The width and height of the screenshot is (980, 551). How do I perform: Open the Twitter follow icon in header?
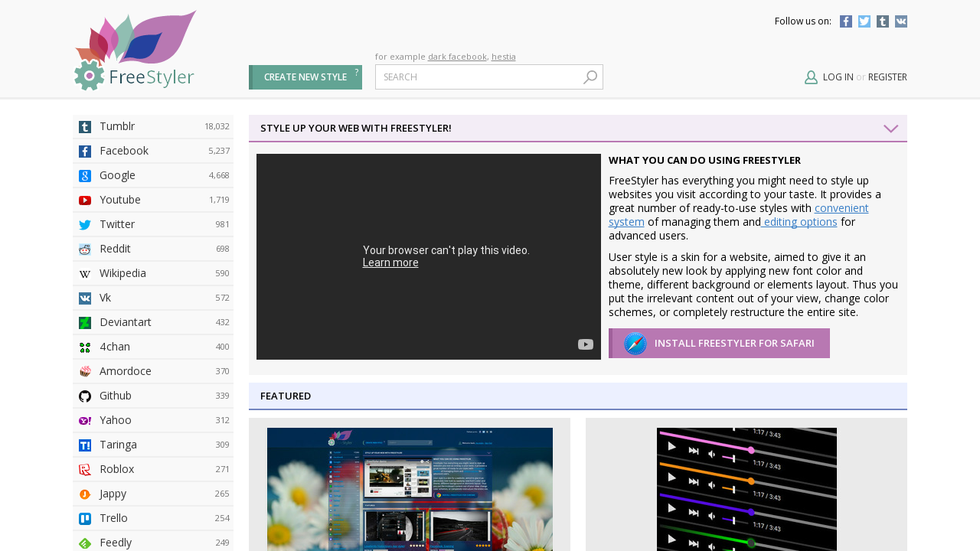point(864,21)
